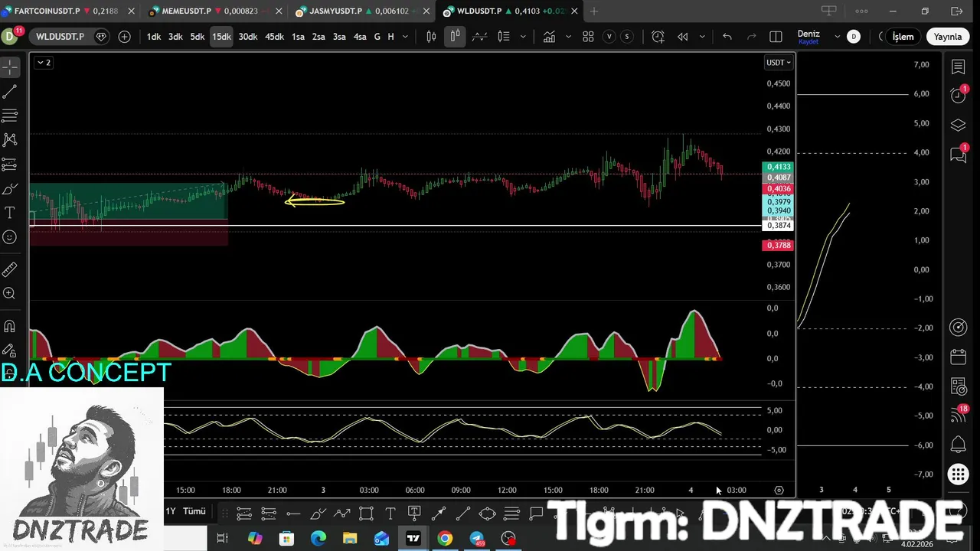Open the notifications bell icon

coord(959,445)
